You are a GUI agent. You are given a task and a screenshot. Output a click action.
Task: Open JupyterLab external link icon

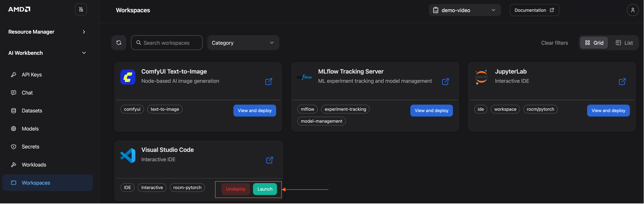coord(622,82)
